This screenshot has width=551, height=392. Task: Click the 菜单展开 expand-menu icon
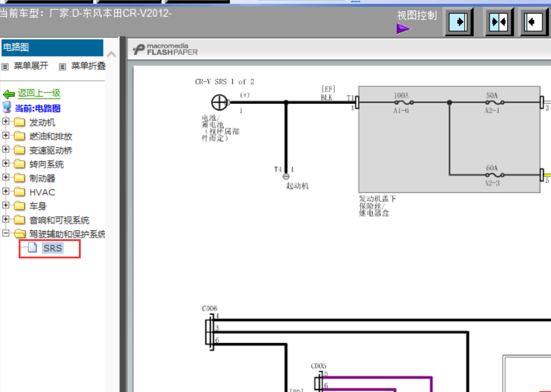point(5,66)
